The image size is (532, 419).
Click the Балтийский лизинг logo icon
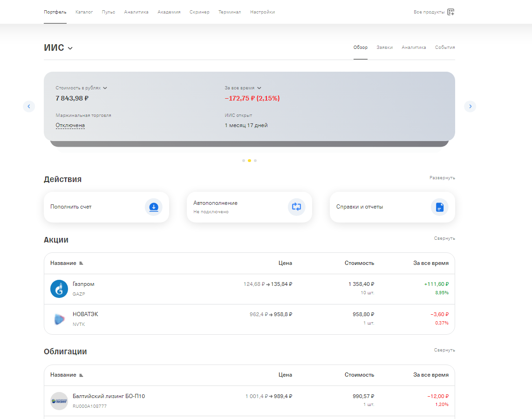[59, 401]
